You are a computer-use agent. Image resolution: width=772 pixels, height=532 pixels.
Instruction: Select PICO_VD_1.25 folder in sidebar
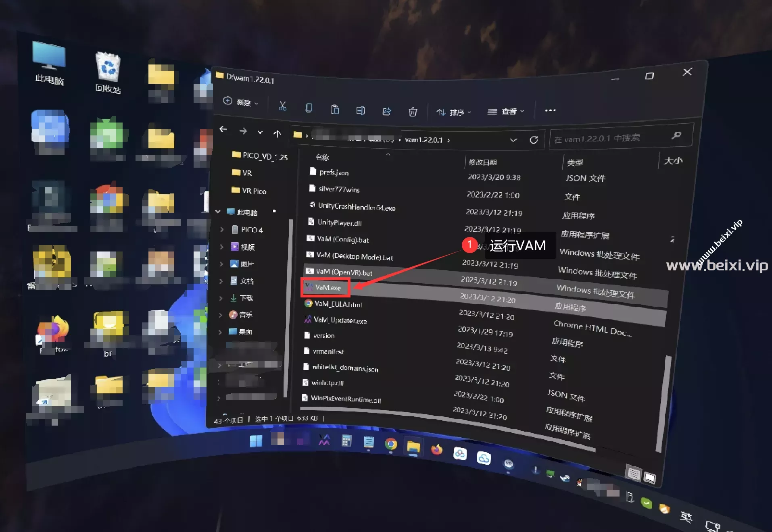click(x=260, y=156)
